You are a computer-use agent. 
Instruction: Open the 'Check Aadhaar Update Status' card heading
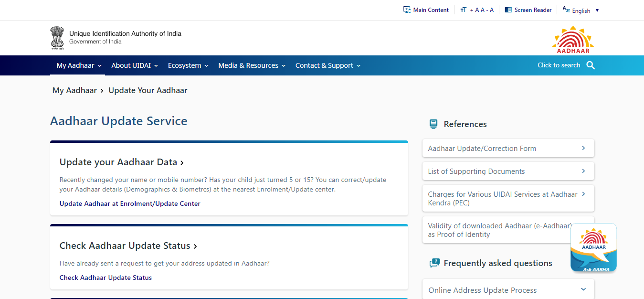128,246
